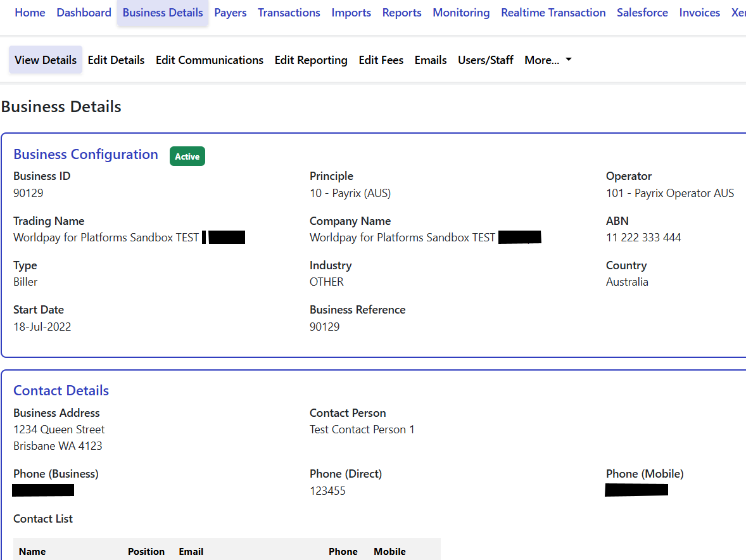Viewport: 746px width, 560px height.
Task: Open the Edit Communications tab
Action: tap(210, 60)
